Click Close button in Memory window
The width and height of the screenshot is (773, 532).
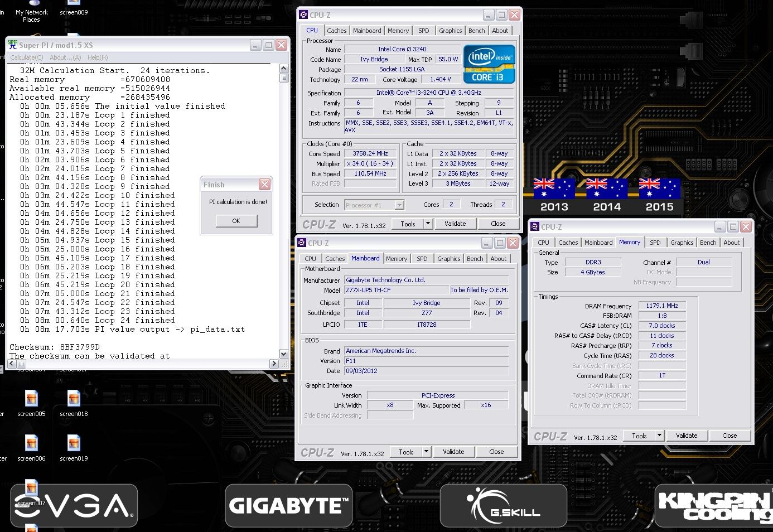729,436
